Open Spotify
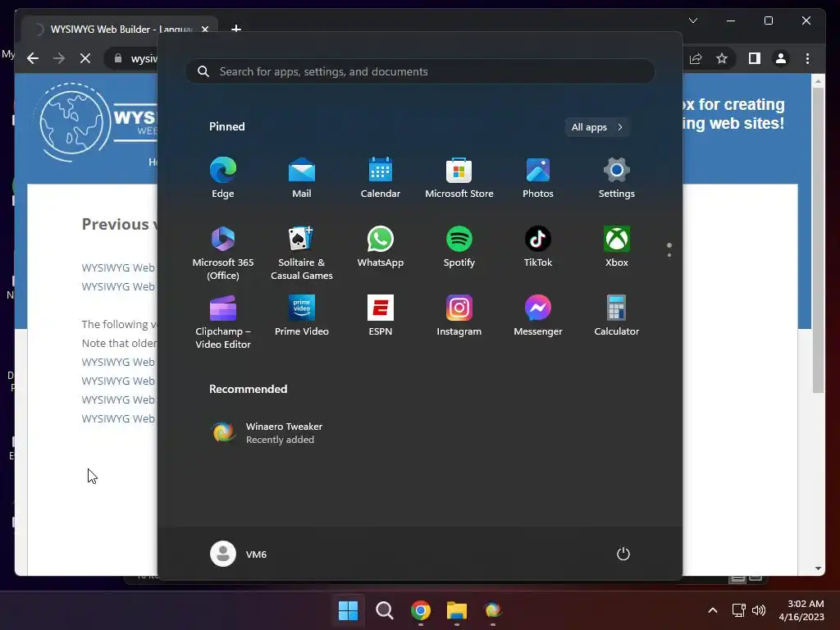 (x=459, y=247)
